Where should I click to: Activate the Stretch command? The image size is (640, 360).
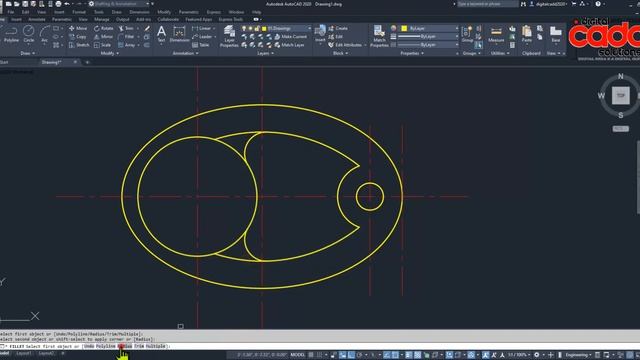tap(79, 45)
